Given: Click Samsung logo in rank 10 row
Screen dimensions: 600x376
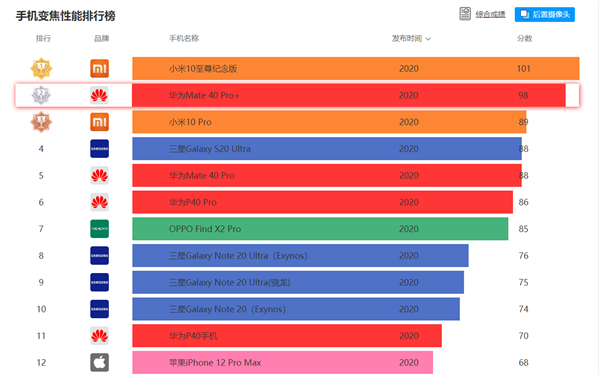Looking at the screenshot, I should (99, 309).
